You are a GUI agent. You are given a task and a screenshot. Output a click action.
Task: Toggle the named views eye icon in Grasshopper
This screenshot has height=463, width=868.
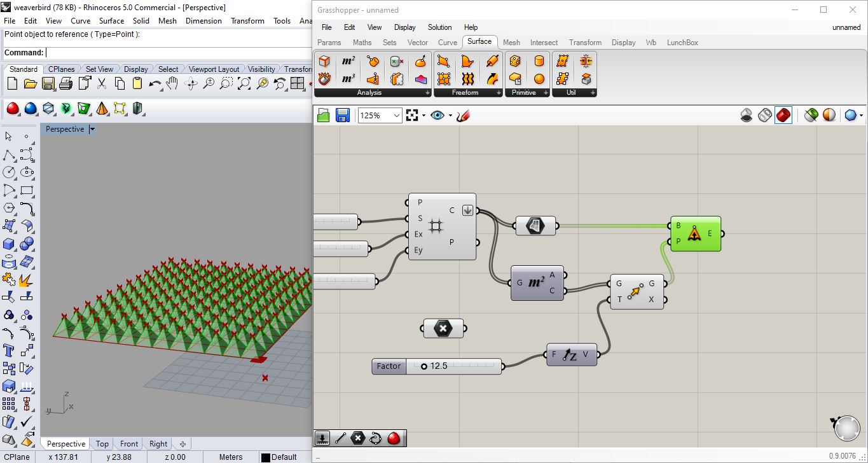point(437,115)
